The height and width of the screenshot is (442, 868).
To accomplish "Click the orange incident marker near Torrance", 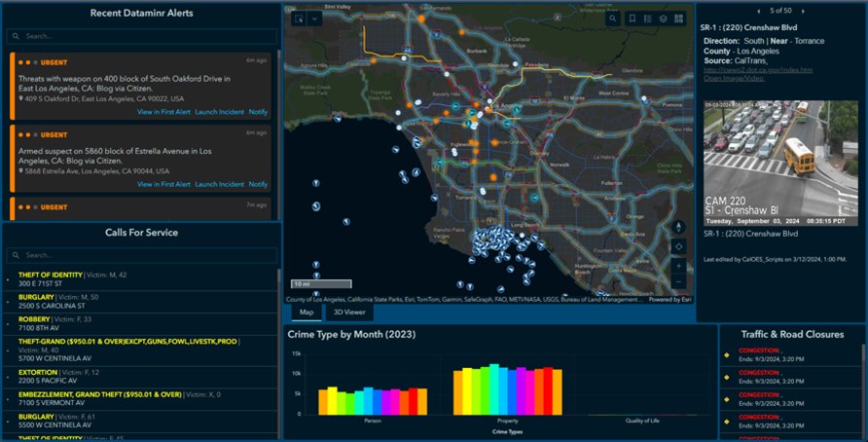I will [x=493, y=178].
